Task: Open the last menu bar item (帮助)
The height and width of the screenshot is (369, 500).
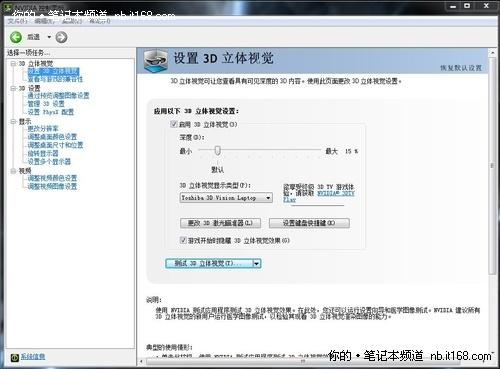Action: pyautogui.click(x=99, y=21)
